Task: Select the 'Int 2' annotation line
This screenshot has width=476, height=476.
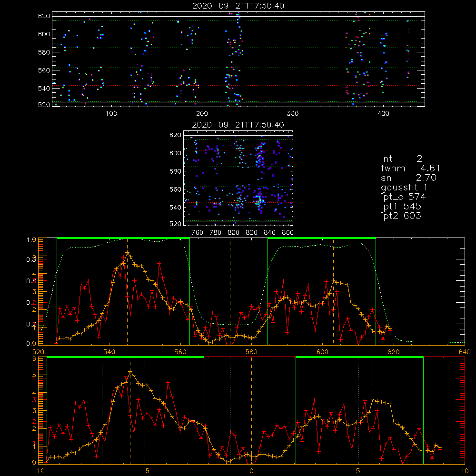Action: [401, 159]
